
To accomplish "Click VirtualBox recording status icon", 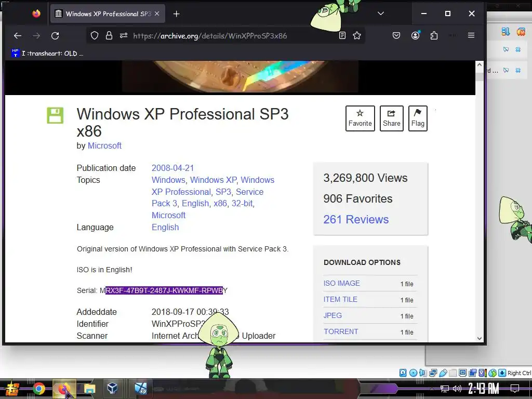I will (x=472, y=373).
